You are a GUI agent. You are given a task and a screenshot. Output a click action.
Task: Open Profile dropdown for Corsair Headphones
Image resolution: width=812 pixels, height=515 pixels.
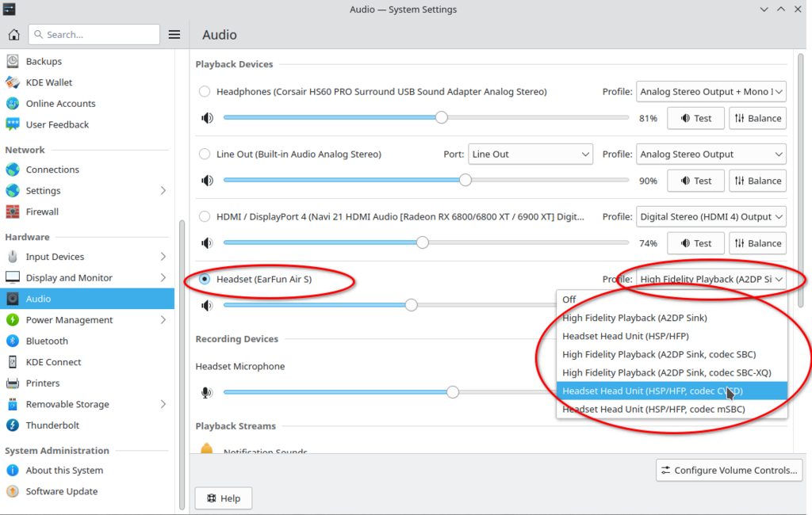pyautogui.click(x=710, y=92)
